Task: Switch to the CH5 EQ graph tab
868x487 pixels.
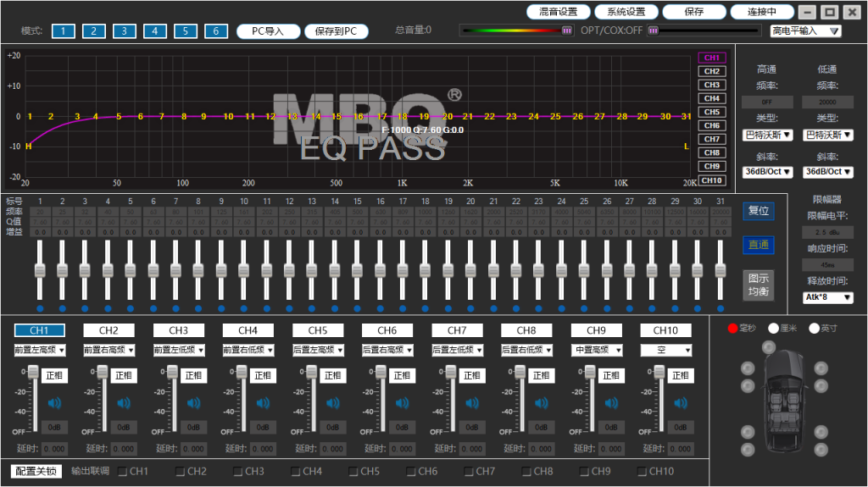Action: [x=712, y=112]
